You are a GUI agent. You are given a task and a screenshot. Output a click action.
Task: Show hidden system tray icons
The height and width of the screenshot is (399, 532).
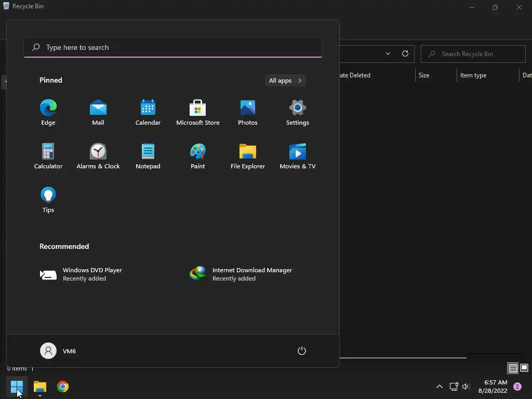440,387
